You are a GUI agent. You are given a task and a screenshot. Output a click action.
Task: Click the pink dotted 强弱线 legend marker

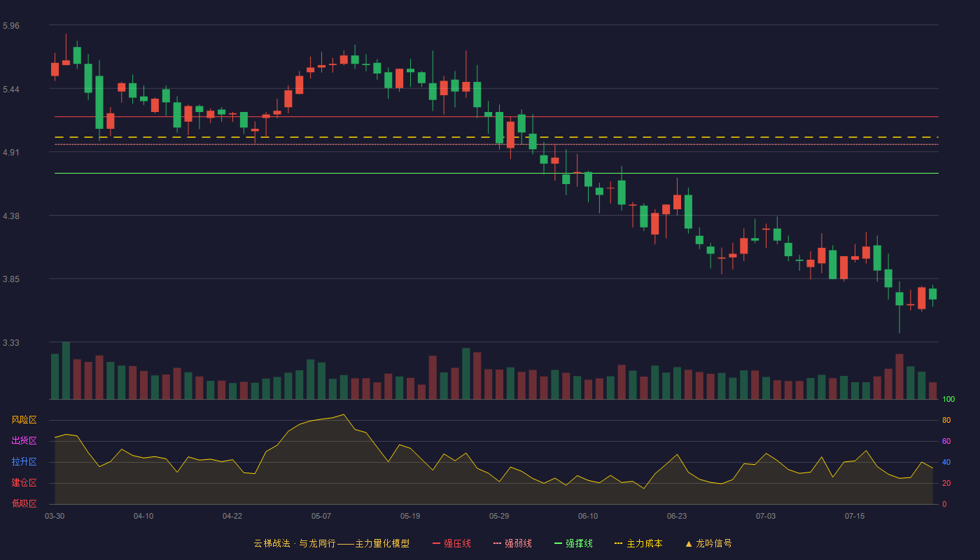(497, 543)
